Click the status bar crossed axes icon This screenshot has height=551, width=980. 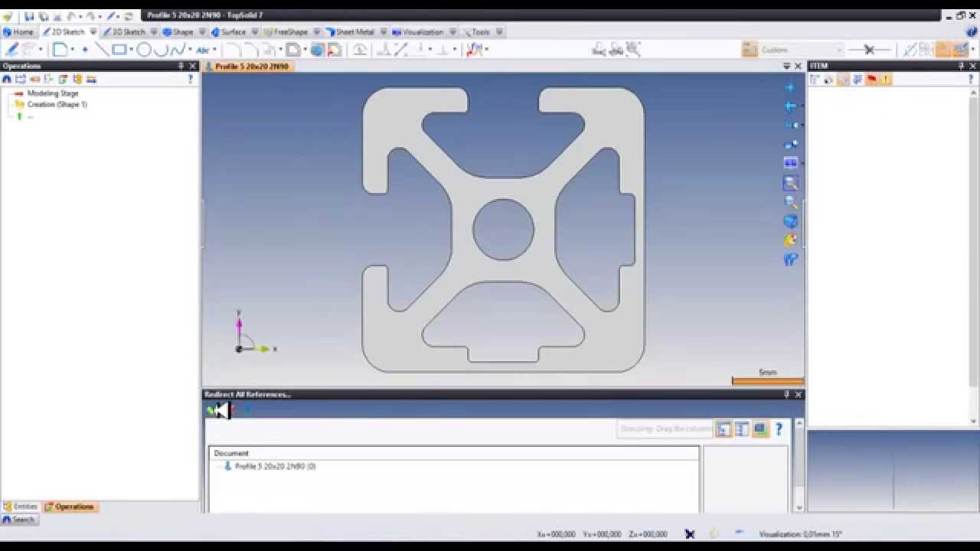pos(690,534)
